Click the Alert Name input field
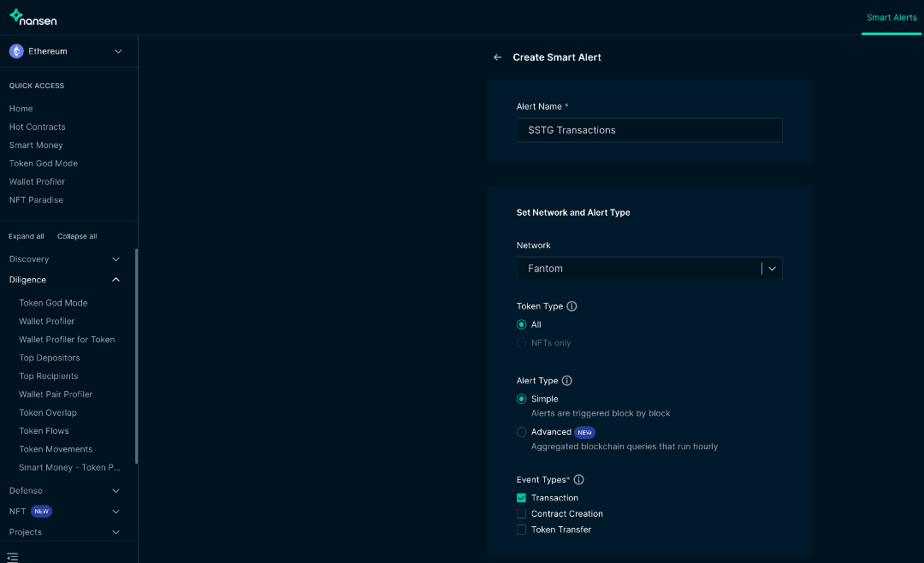The width and height of the screenshot is (924, 563). click(649, 130)
